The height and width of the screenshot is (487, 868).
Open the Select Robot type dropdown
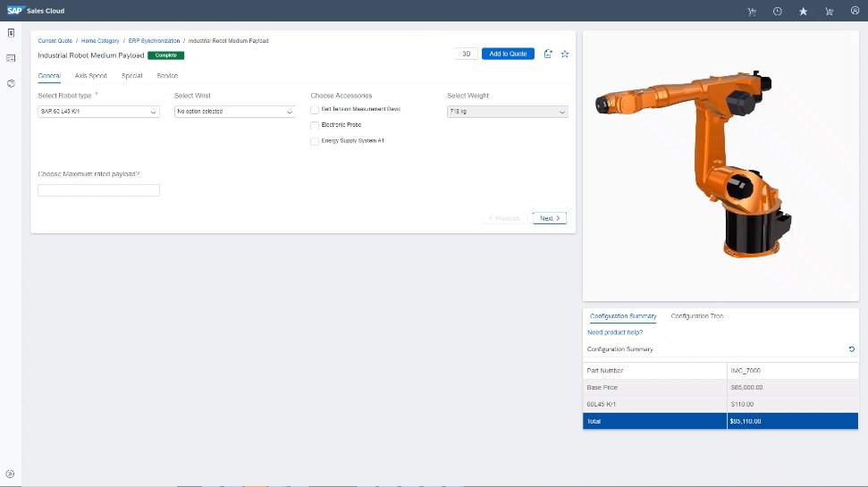[98, 112]
